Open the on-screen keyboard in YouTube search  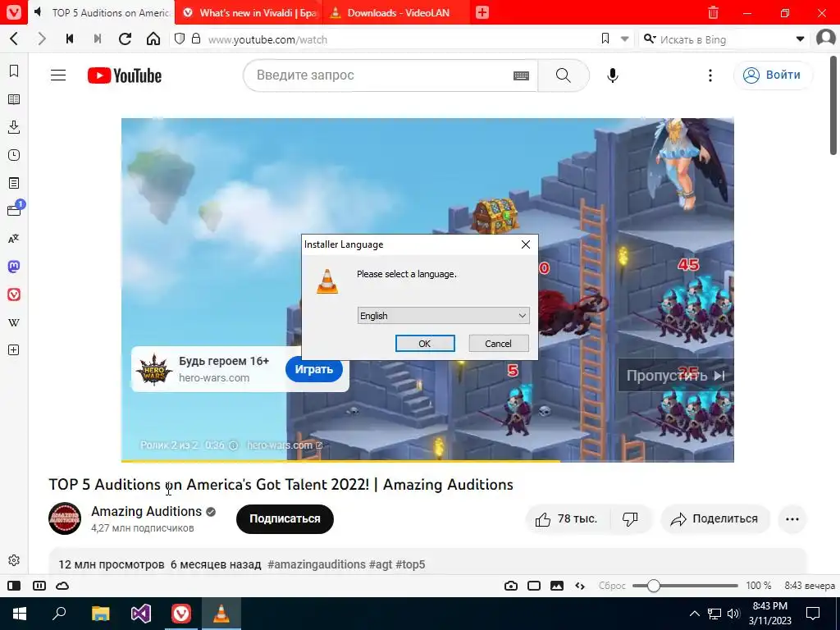tap(521, 76)
